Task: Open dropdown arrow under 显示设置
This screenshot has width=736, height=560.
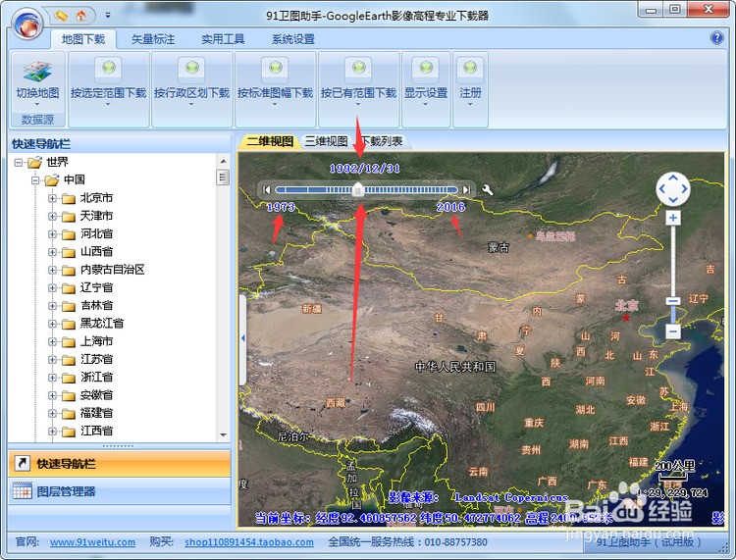Action: (425, 104)
